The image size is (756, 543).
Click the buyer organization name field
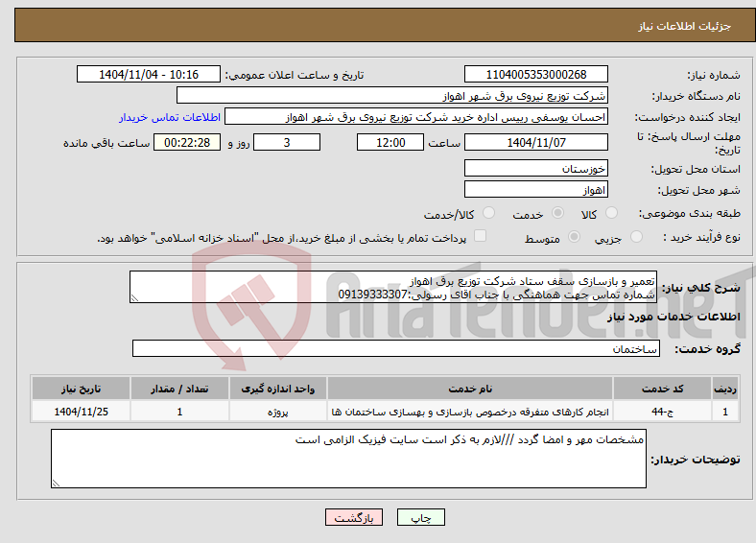click(x=392, y=96)
